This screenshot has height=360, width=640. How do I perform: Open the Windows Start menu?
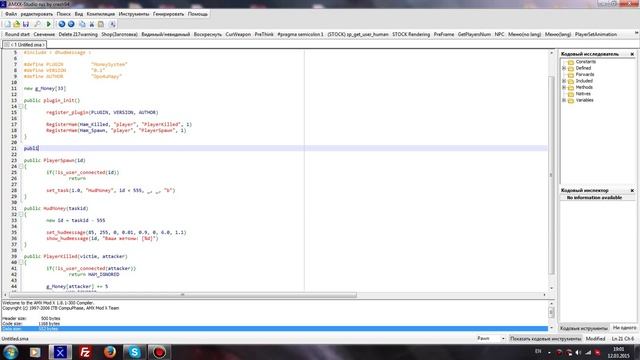11,352
